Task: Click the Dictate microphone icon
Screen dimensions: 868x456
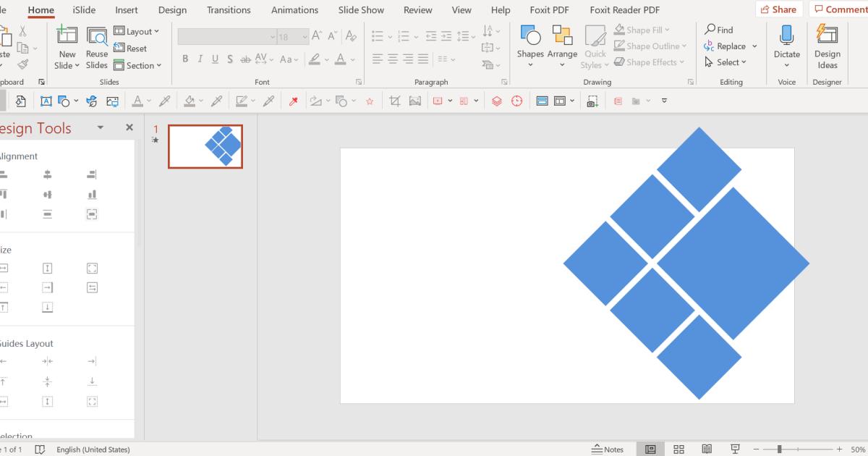Action: (786, 36)
